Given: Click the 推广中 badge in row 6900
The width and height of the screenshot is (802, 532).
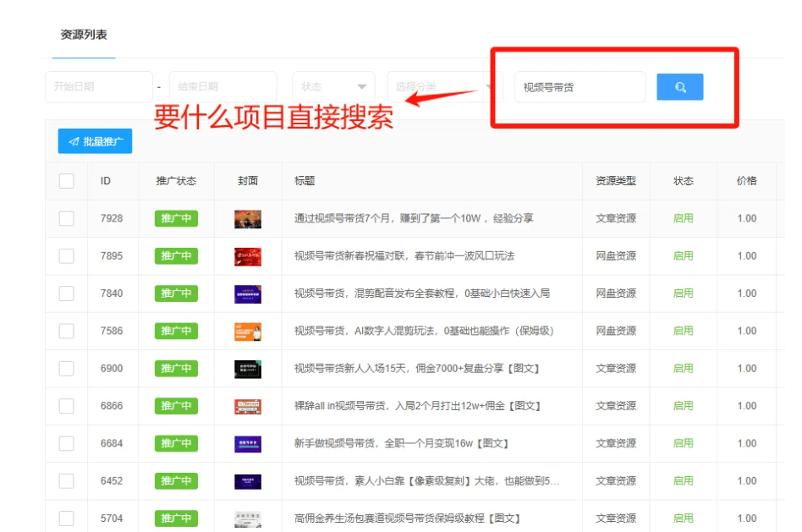Looking at the screenshot, I should [x=176, y=368].
